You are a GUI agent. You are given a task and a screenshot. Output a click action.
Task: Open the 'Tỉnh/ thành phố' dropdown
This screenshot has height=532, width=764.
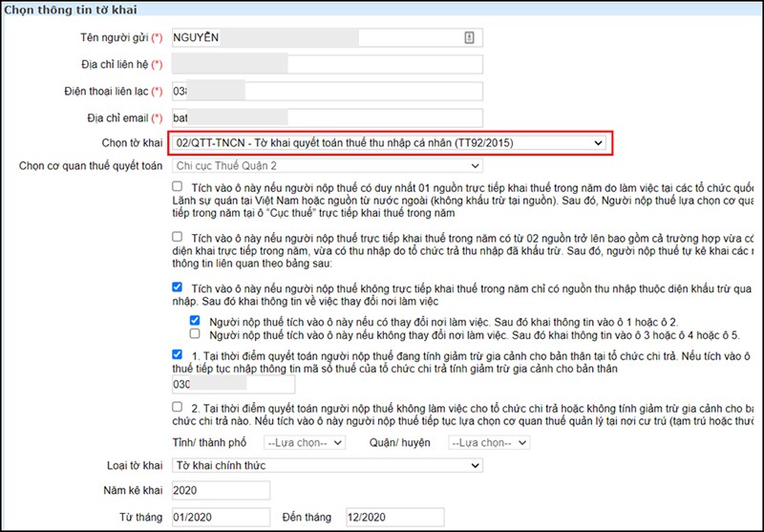click(x=305, y=442)
